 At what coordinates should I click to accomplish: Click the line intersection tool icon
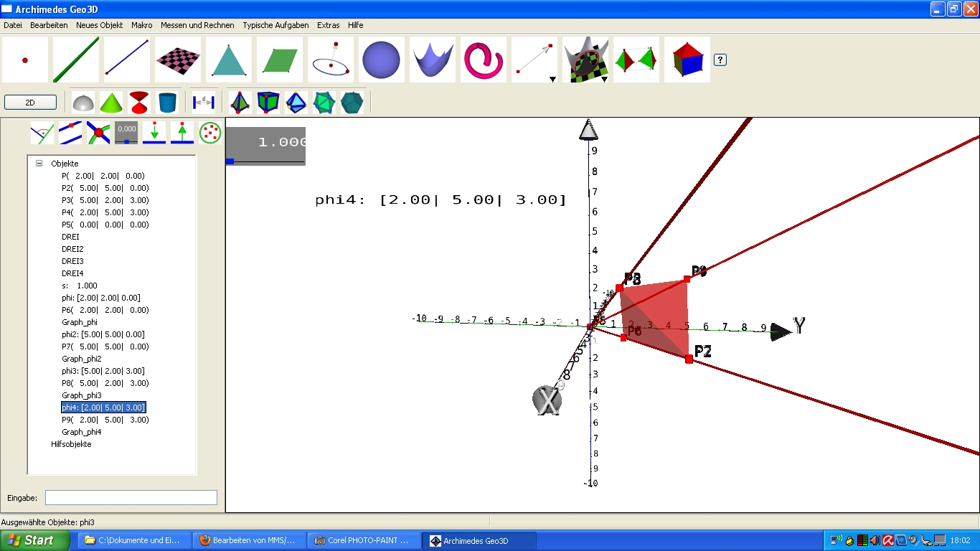(x=98, y=133)
